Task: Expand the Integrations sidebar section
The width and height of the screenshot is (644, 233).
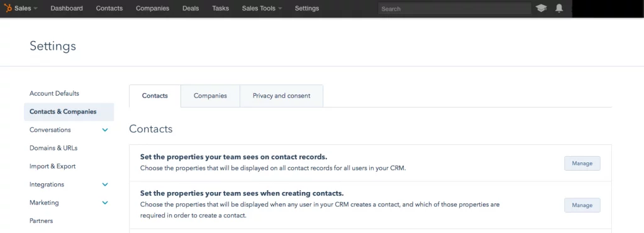Action: (105, 185)
